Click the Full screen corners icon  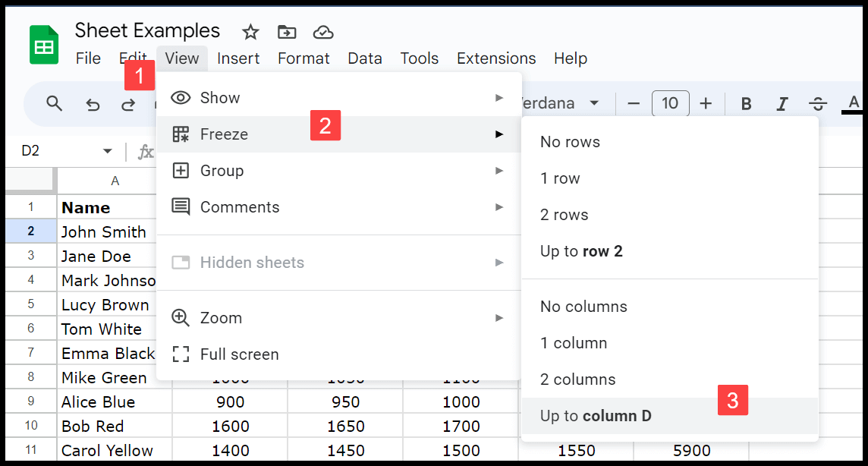tap(181, 354)
